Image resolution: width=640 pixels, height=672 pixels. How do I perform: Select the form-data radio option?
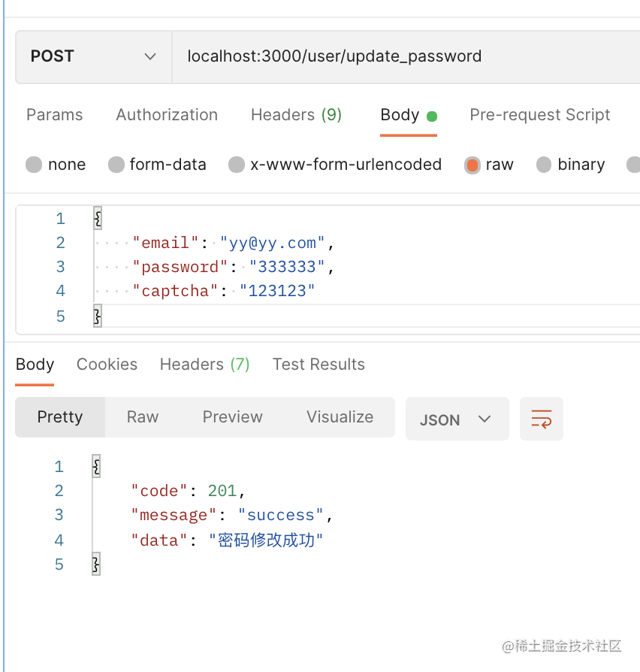point(116,165)
